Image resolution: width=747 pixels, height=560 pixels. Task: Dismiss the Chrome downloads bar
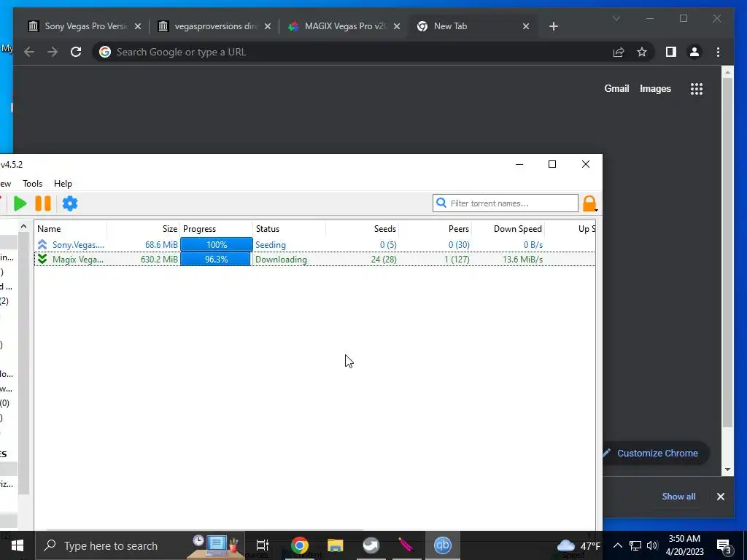point(720,497)
